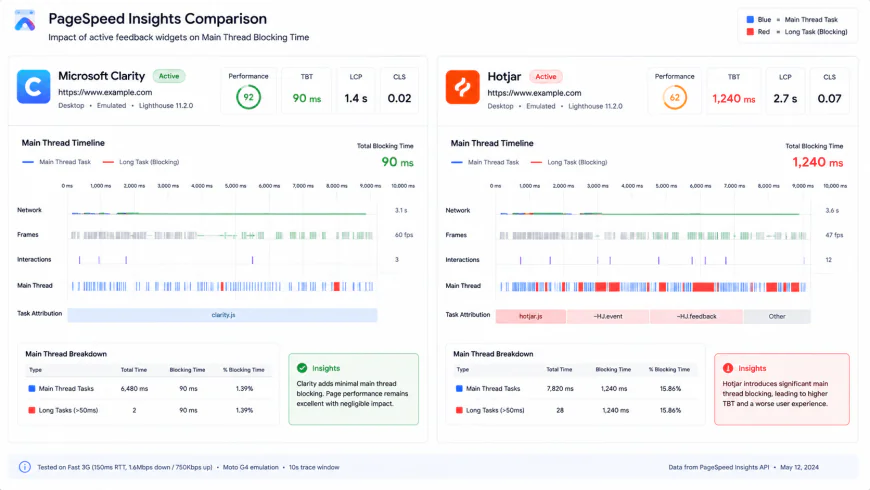
Task: Click Clarity frame rate 60 fps
Action: [404, 235]
